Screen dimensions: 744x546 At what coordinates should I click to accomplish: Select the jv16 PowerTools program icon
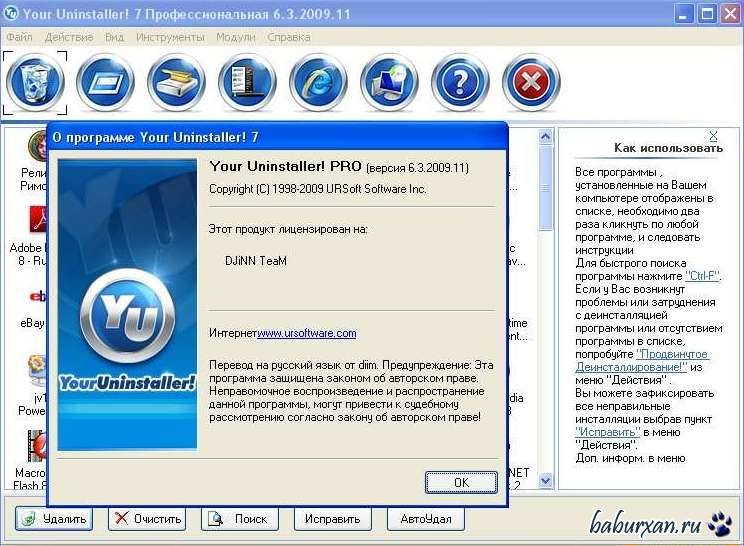tap(37, 371)
